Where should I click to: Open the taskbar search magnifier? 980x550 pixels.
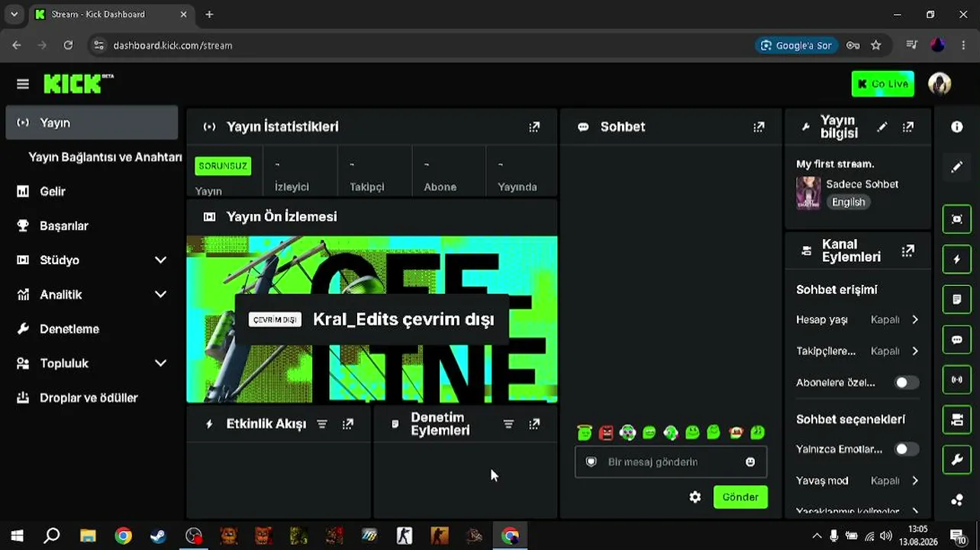pyautogui.click(x=52, y=536)
